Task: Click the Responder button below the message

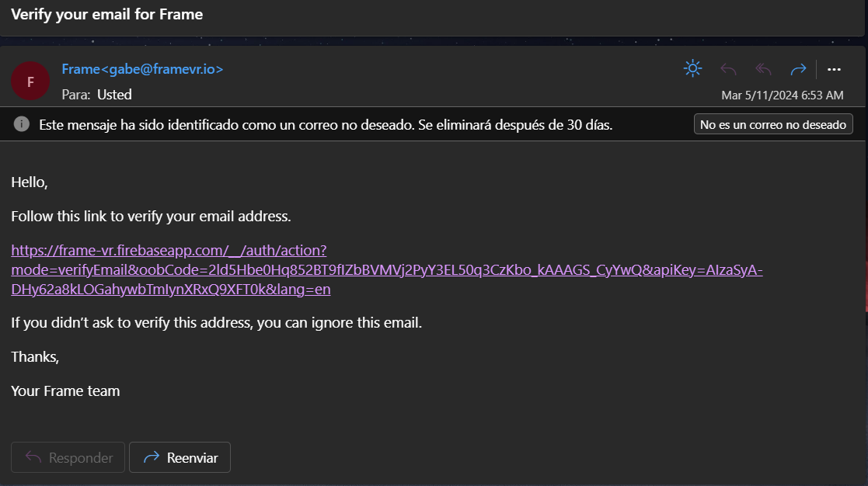Action: tap(68, 457)
